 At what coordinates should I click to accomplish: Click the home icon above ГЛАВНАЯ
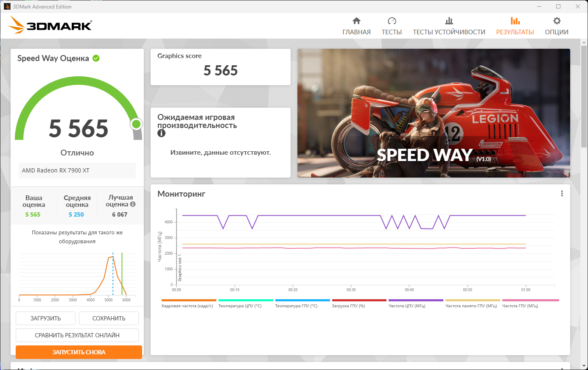click(x=356, y=21)
